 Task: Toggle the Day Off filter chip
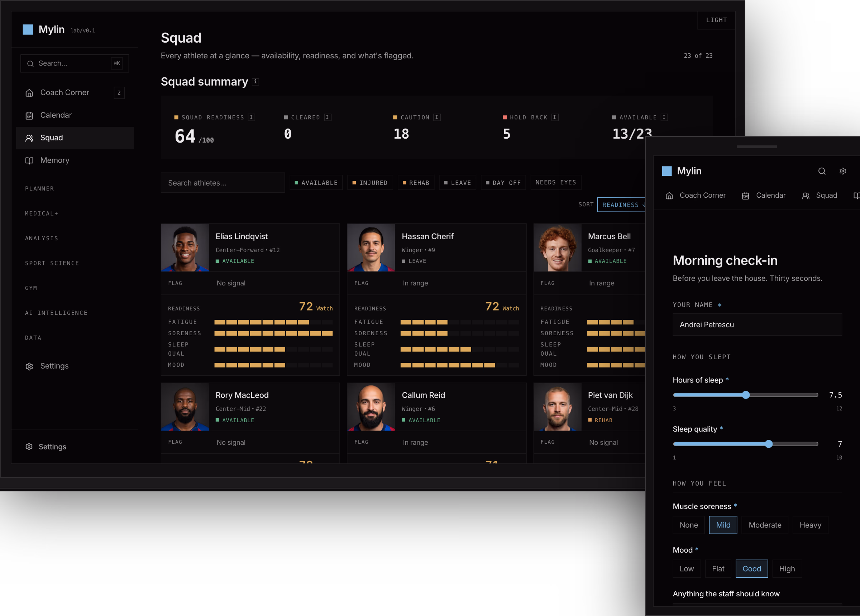pos(503,183)
